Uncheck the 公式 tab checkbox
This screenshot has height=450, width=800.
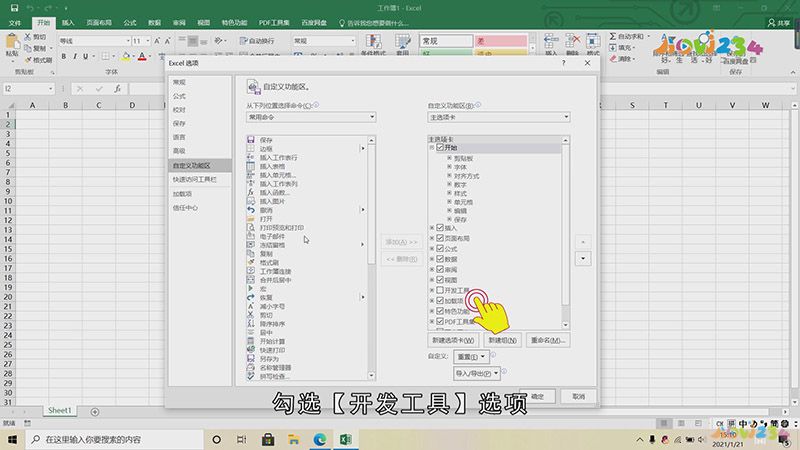tap(440, 248)
